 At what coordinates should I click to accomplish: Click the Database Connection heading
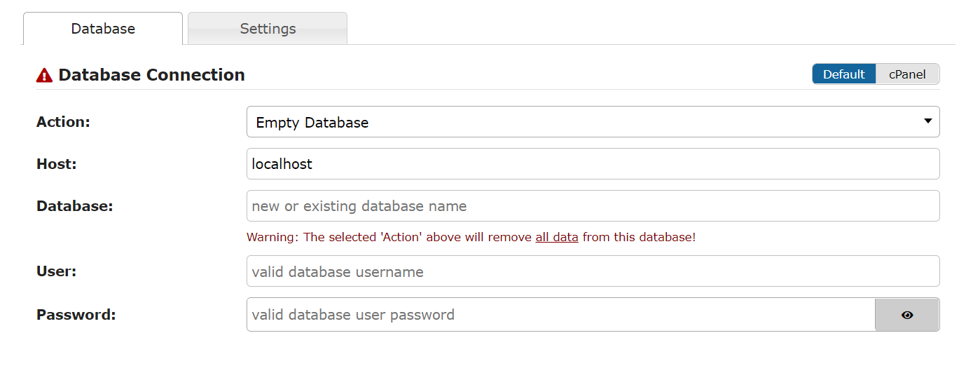[151, 75]
